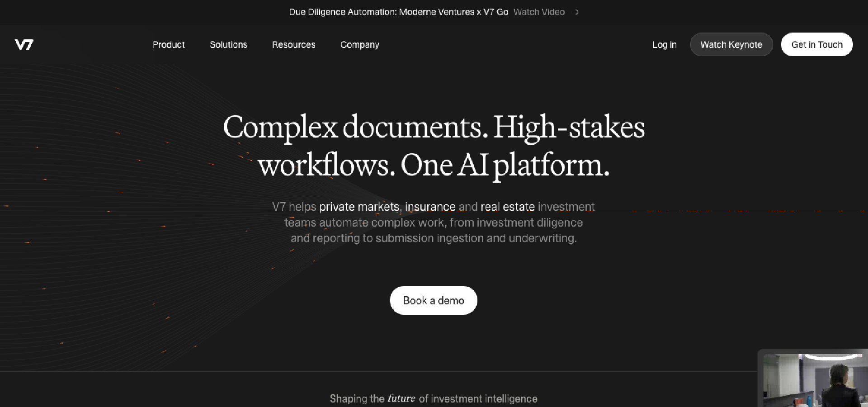The width and height of the screenshot is (868, 407).
Task: Click Watch Video in announcement banner
Action: (539, 12)
